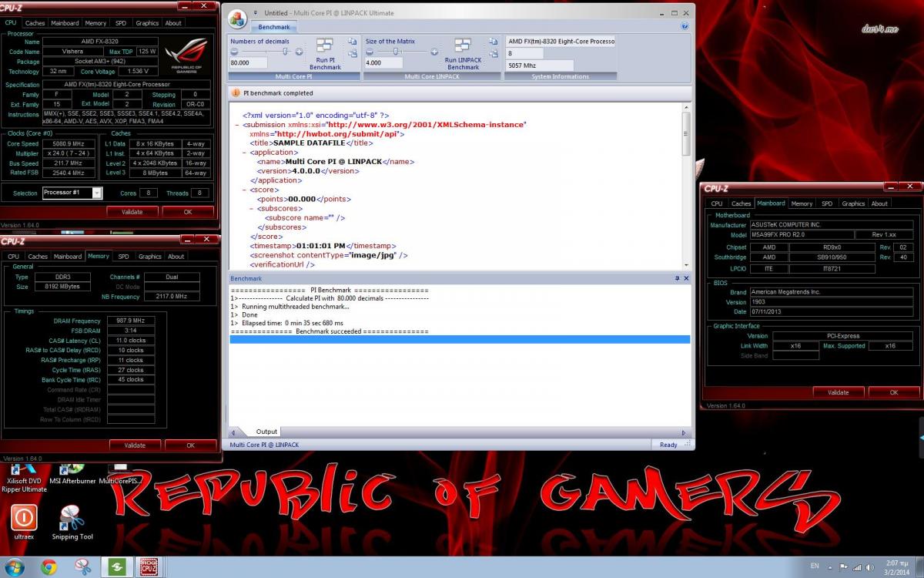Screen dimensions: 924x578
Task: Open Mainboard tab in CPU-Z processor window
Action: [65, 23]
